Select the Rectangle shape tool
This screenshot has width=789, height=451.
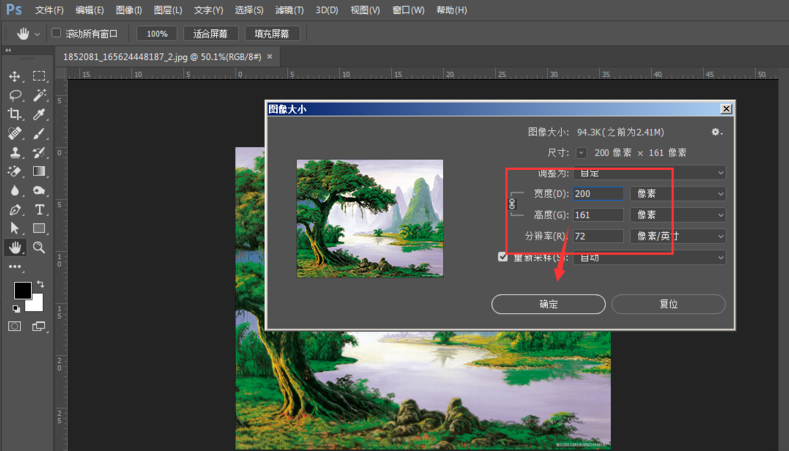tap(39, 229)
